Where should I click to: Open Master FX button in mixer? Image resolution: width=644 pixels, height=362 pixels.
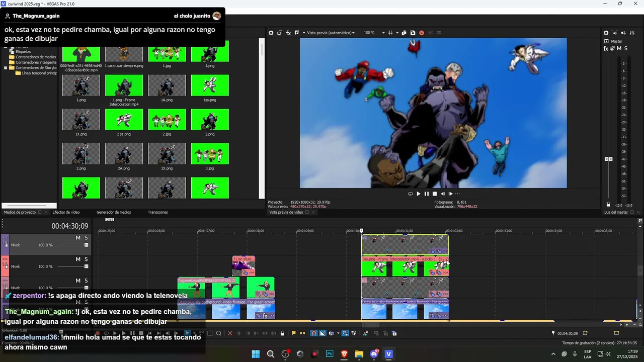click(606, 48)
